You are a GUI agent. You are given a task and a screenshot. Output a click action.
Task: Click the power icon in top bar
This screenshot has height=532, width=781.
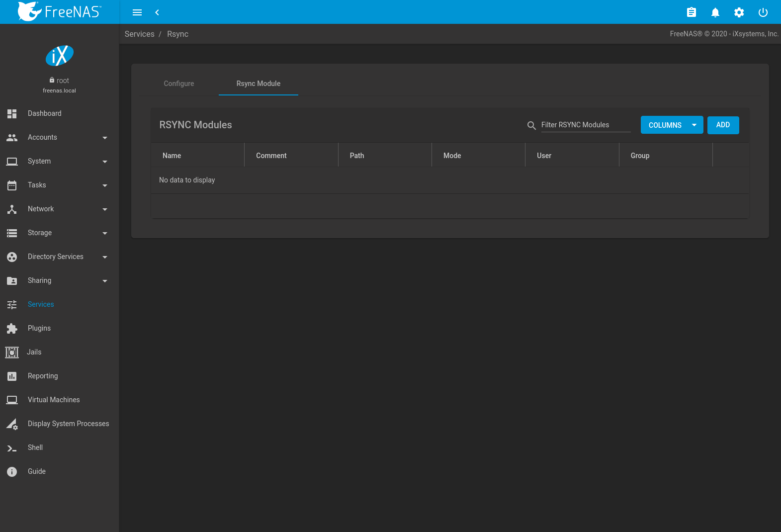[x=763, y=12]
